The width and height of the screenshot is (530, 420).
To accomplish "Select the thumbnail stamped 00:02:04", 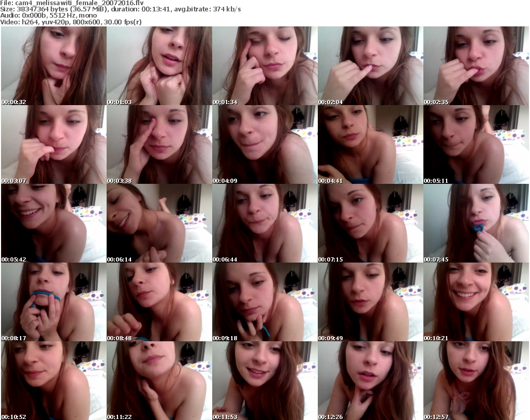I will (371, 66).
